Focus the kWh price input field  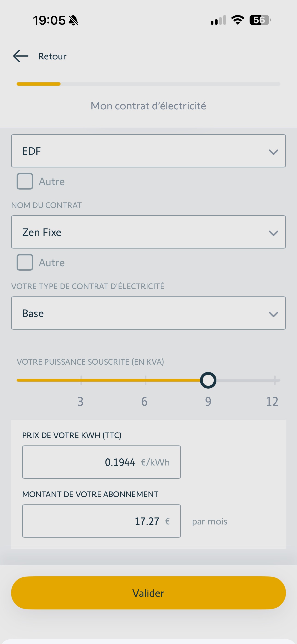pos(101,462)
